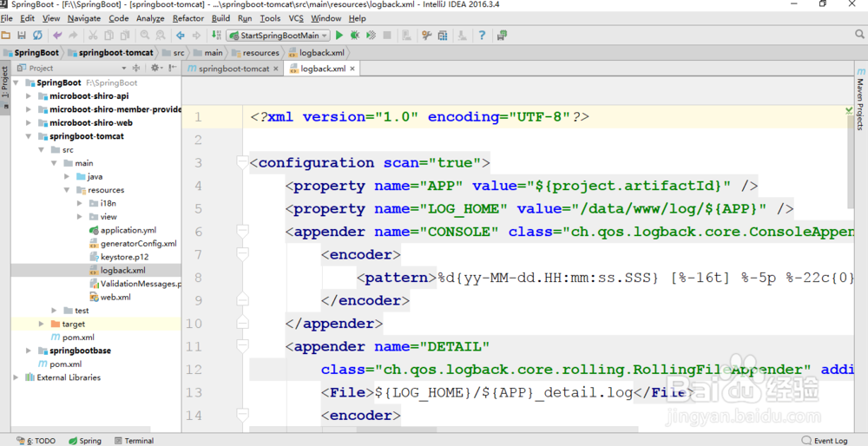Image resolution: width=868 pixels, height=446 pixels.
Task: Expand the microboot-shiro-api module
Action: point(29,96)
